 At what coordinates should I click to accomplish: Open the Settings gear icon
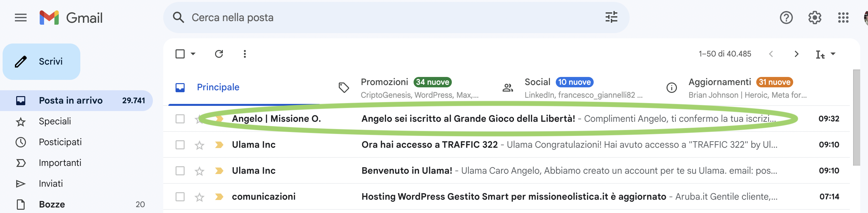[x=815, y=18]
